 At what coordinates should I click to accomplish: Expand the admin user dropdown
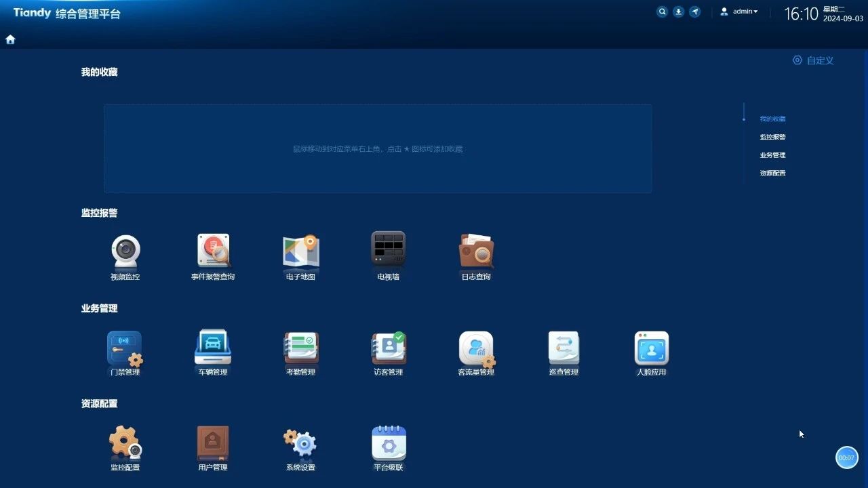point(740,12)
